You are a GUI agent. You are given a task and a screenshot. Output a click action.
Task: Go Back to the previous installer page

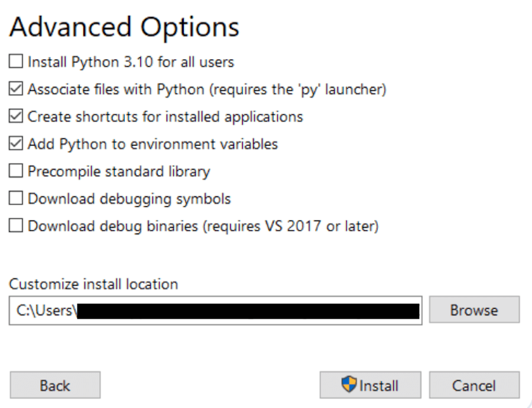coord(55,386)
